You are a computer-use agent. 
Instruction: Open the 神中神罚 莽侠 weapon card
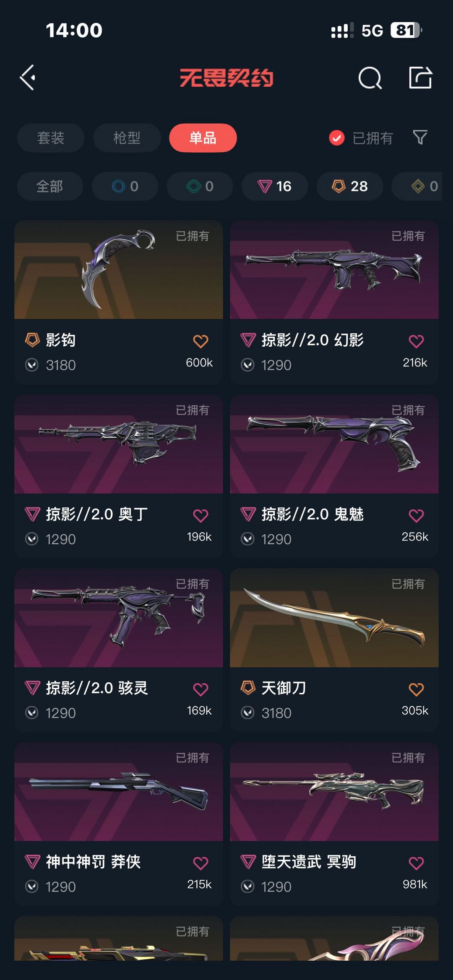[x=119, y=824]
